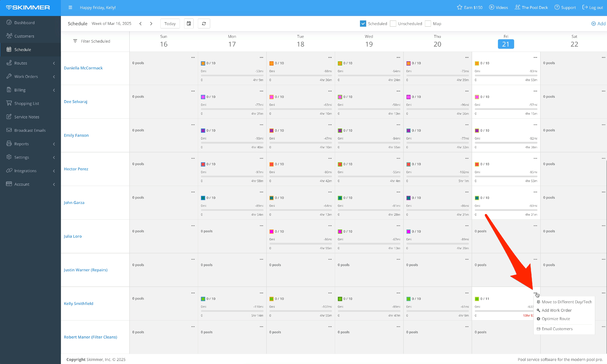The height and width of the screenshot is (364, 607).
Task: Click the refresh schedule icon
Action: pyautogui.click(x=204, y=23)
